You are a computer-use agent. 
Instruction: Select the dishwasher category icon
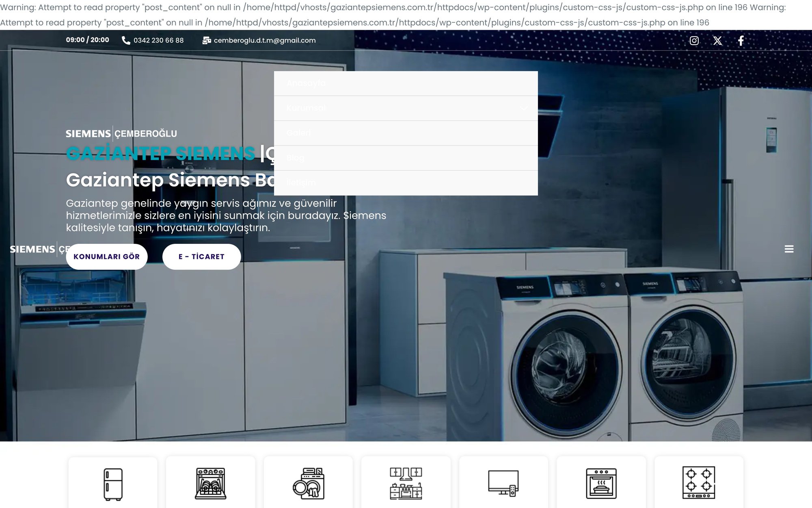[x=211, y=484]
